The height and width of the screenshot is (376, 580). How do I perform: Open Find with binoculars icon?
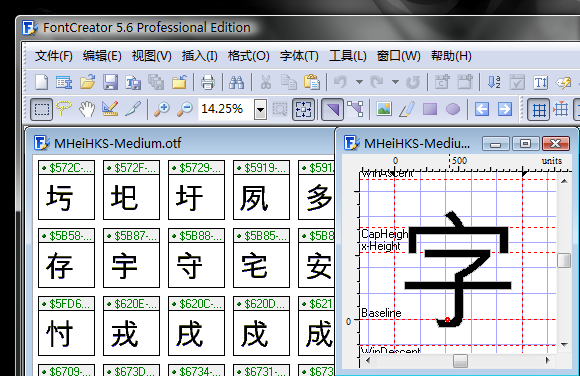[x=236, y=82]
